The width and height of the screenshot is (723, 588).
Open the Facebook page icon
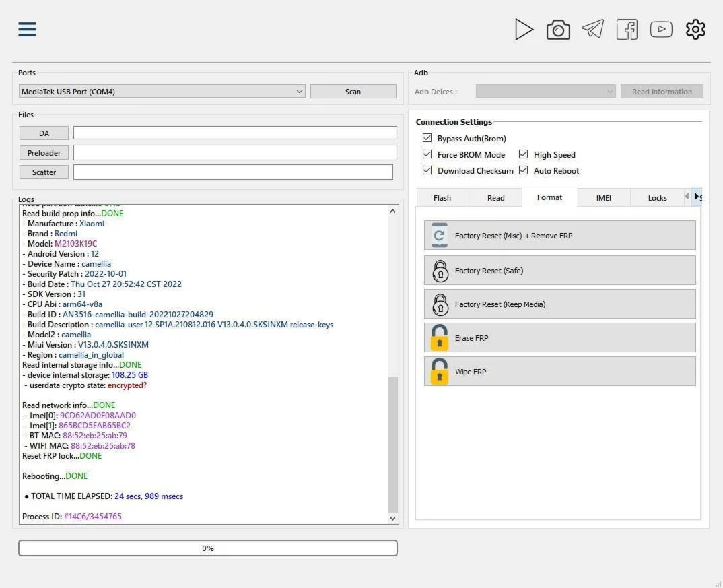[627, 29]
